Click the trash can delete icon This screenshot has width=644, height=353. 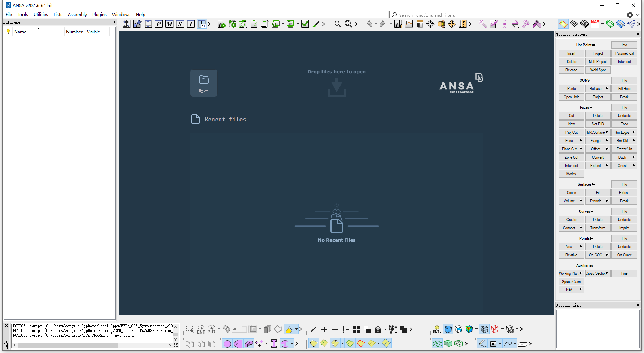420,24
